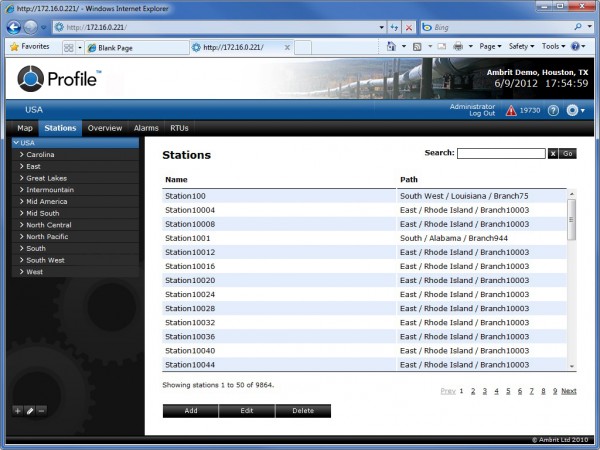Collapse the USA tree node
Screen dimensions: 600x450
pos(16,143)
